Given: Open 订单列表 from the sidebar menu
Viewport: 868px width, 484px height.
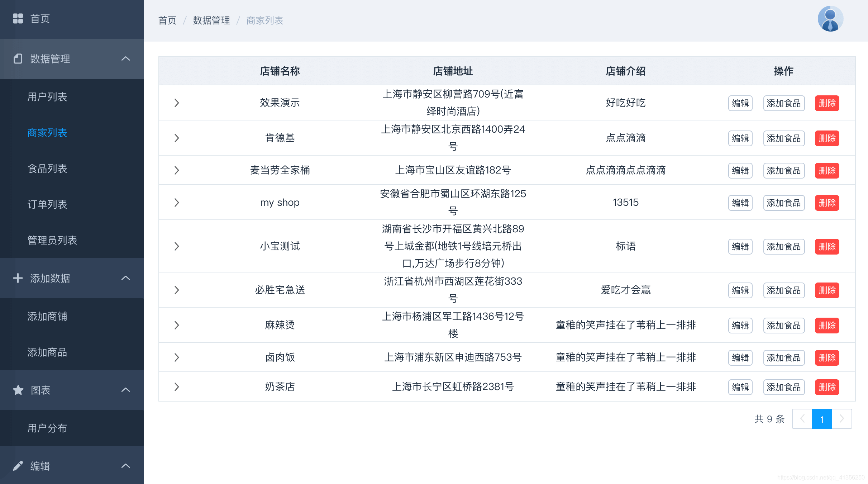Looking at the screenshot, I should [47, 204].
